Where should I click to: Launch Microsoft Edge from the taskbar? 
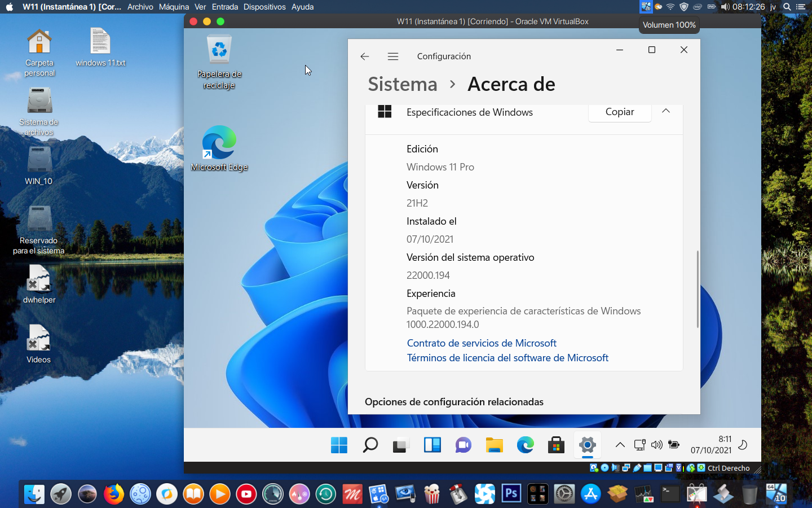pos(526,445)
